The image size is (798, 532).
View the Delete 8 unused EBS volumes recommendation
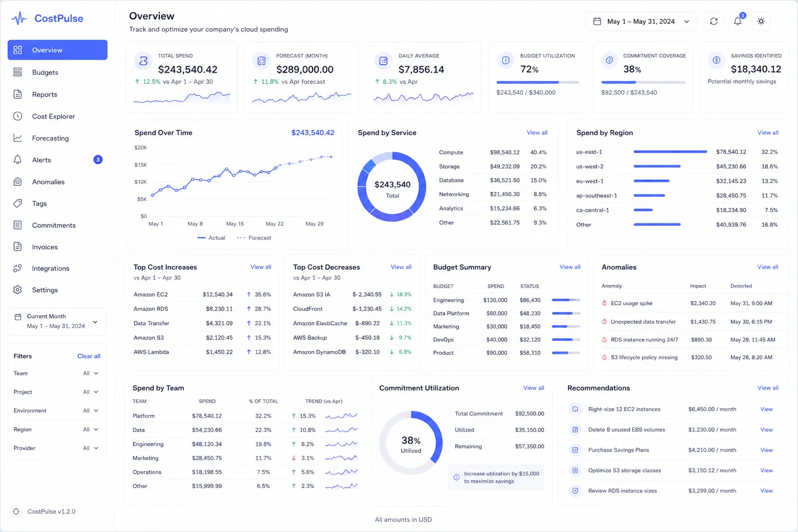click(767, 430)
